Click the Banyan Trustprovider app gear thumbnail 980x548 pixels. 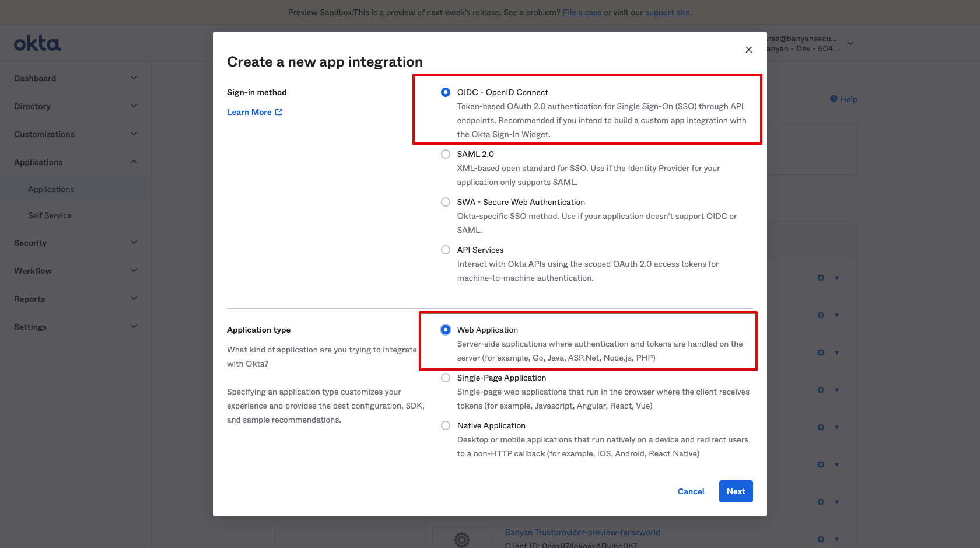[x=461, y=539]
